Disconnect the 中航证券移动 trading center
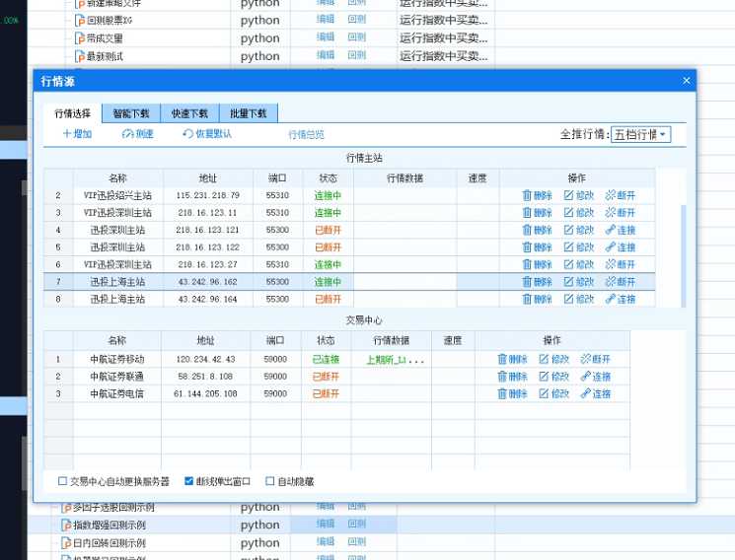735x560 pixels. point(595,360)
